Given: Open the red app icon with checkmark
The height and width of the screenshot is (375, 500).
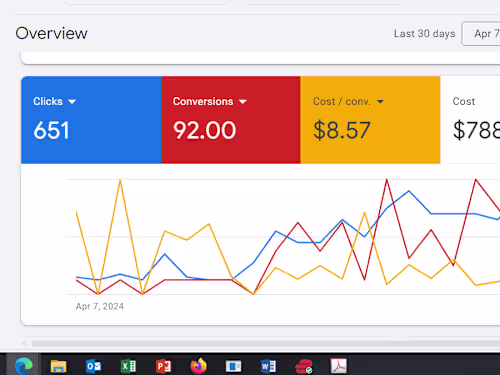Looking at the screenshot, I should [304, 366].
